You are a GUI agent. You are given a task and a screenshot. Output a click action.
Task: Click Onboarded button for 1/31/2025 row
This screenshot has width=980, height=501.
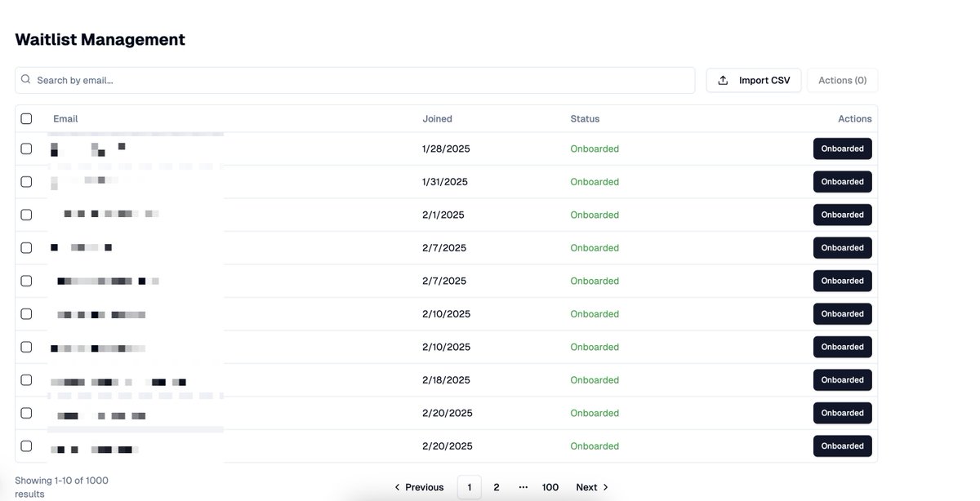click(x=842, y=181)
